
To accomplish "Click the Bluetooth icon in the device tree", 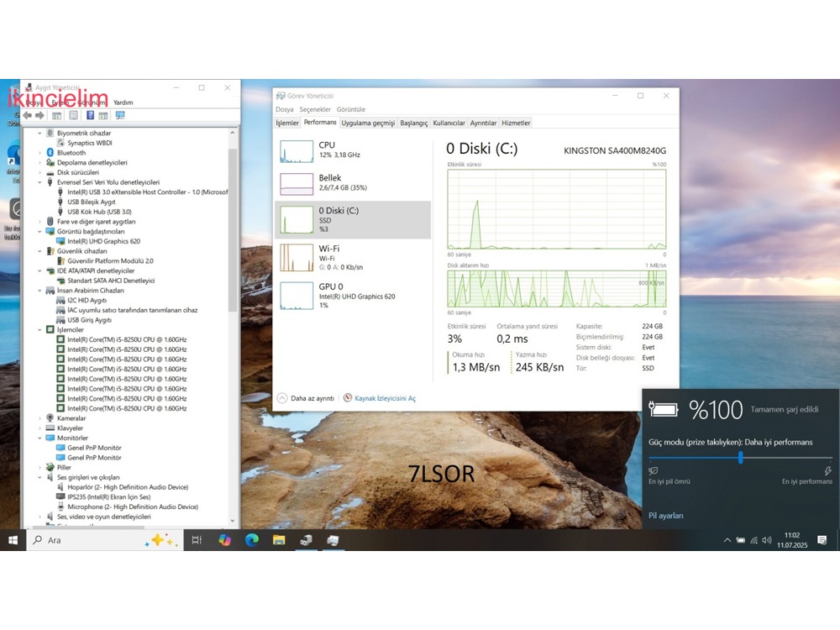I will click(x=50, y=153).
